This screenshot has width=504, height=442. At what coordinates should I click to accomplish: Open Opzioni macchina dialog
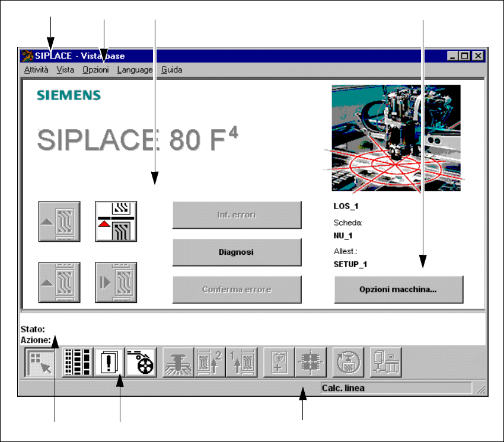point(398,289)
